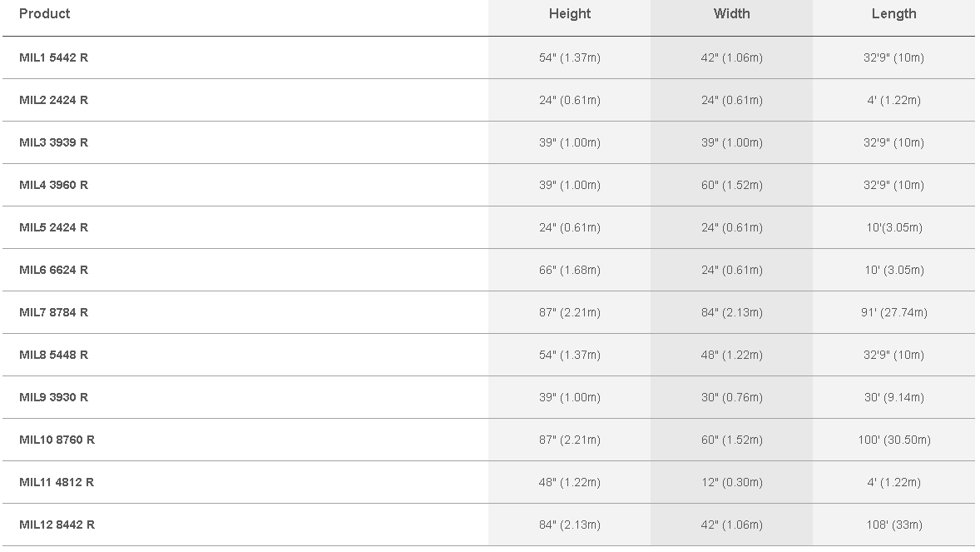980x552 pixels.
Task: Open the MIL5 2424 R entry
Action: [x=53, y=227]
